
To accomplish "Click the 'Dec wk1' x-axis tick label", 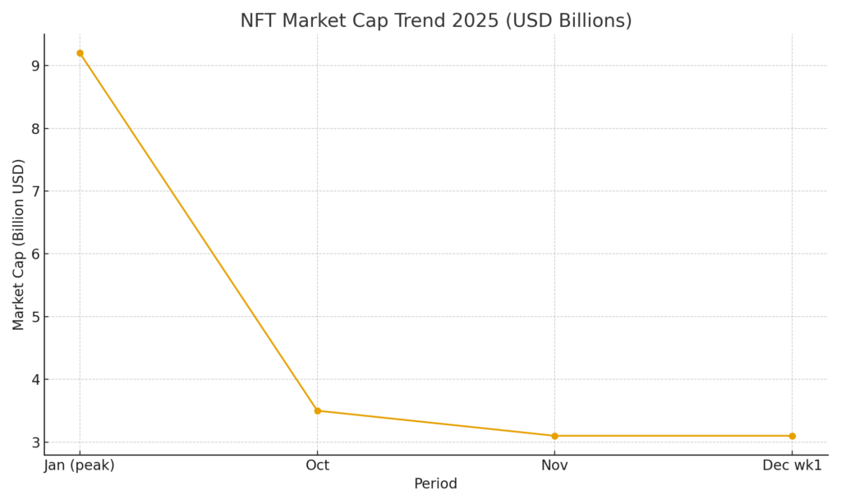I will tap(792, 465).
